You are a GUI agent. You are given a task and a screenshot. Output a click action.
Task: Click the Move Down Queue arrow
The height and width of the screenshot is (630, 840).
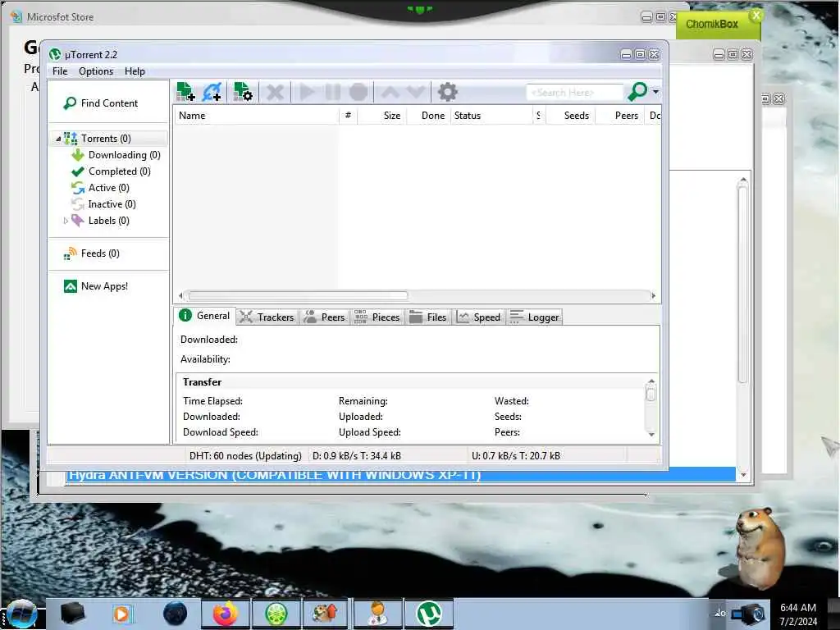click(416, 92)
